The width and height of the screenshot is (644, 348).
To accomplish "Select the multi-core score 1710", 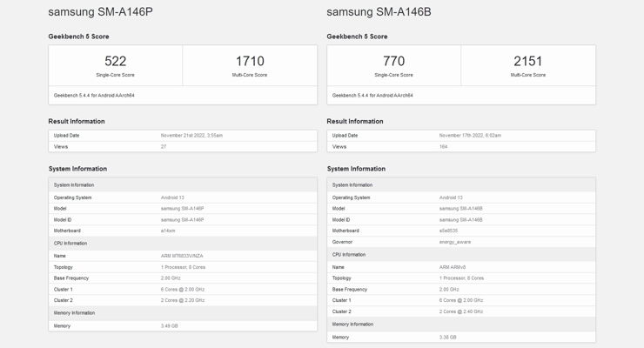I will pyautogui.click(x=250, y=61).
